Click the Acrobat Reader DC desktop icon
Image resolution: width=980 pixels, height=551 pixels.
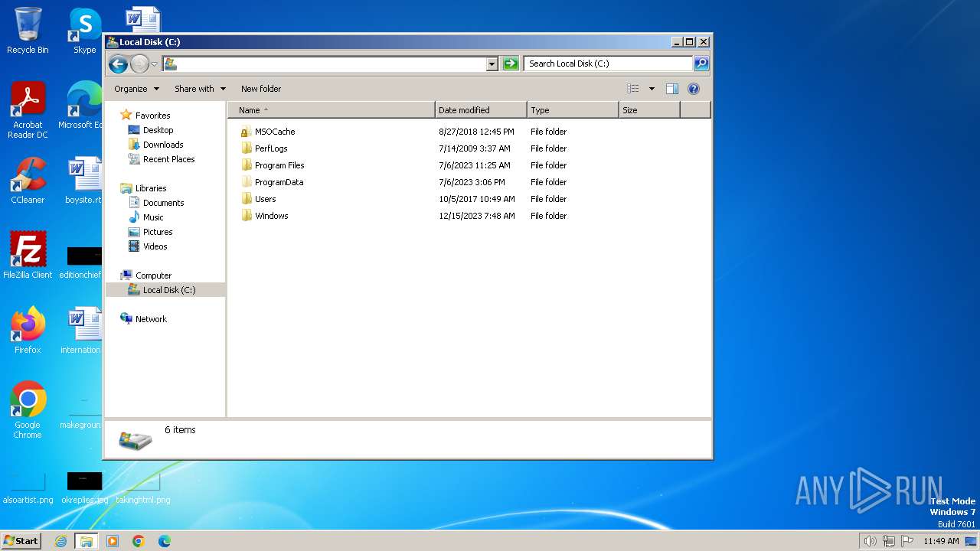click(28, 110)
